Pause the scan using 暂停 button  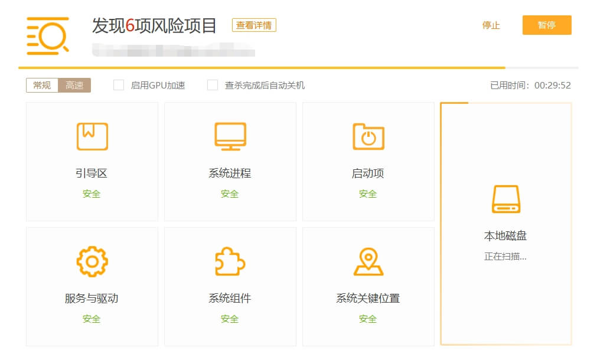(x=547, y=25)
